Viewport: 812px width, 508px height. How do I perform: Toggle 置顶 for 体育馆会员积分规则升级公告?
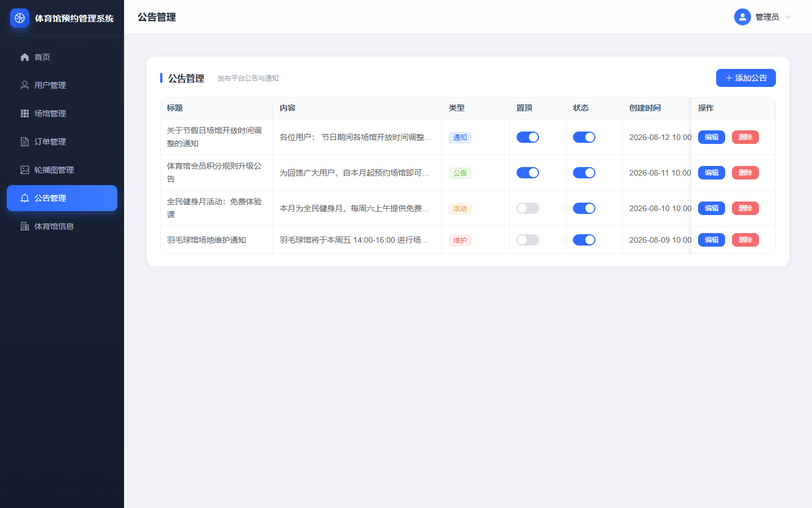[x=528, y=173]
